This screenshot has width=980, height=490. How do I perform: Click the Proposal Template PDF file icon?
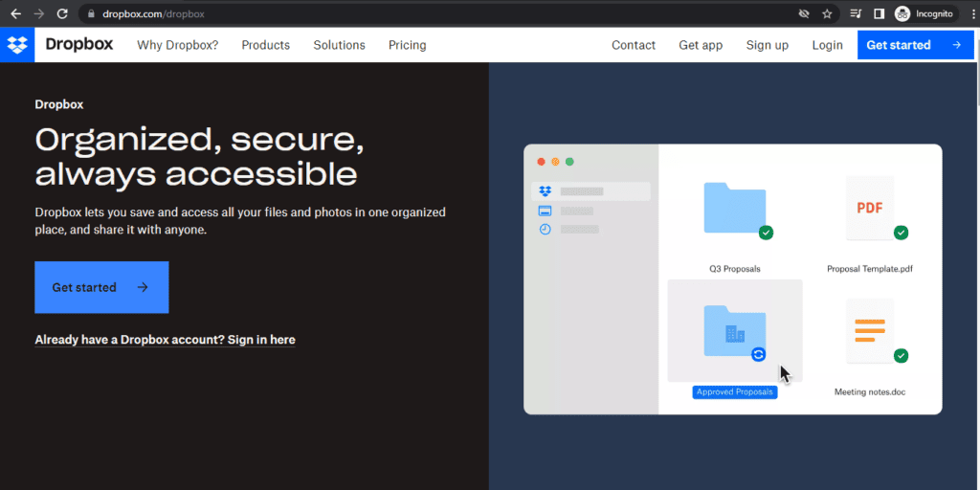click(x=869, y=208)
